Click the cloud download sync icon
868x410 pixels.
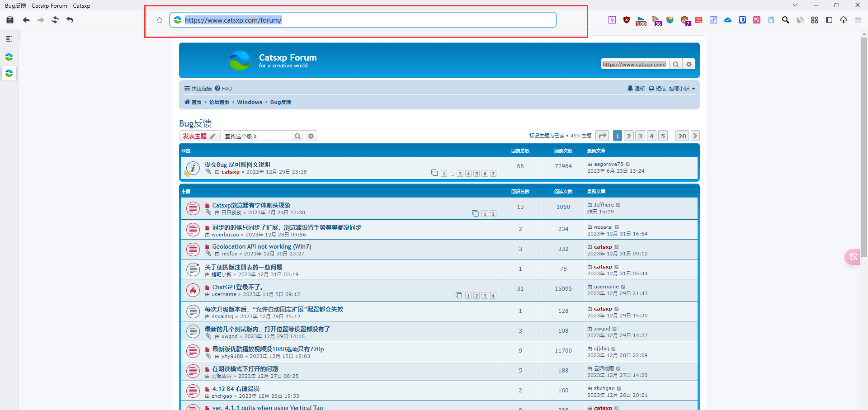coord(844,20)
